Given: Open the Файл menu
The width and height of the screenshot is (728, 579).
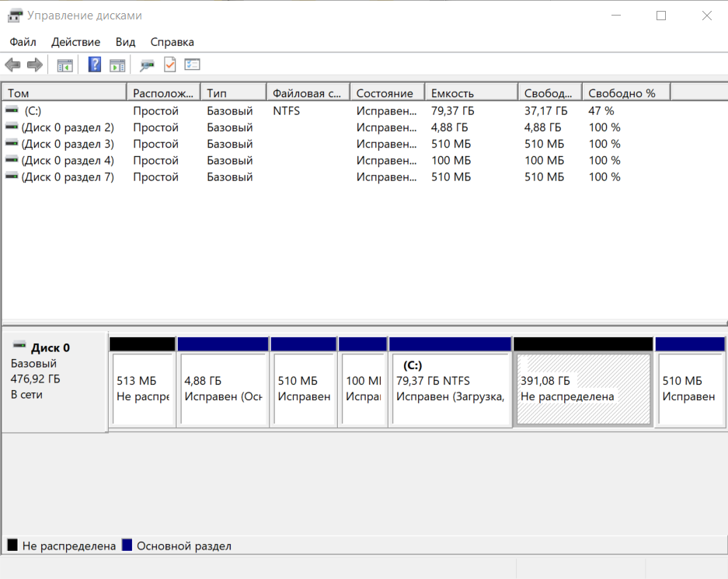Looking at the screenshot, I should click(22, 42).
